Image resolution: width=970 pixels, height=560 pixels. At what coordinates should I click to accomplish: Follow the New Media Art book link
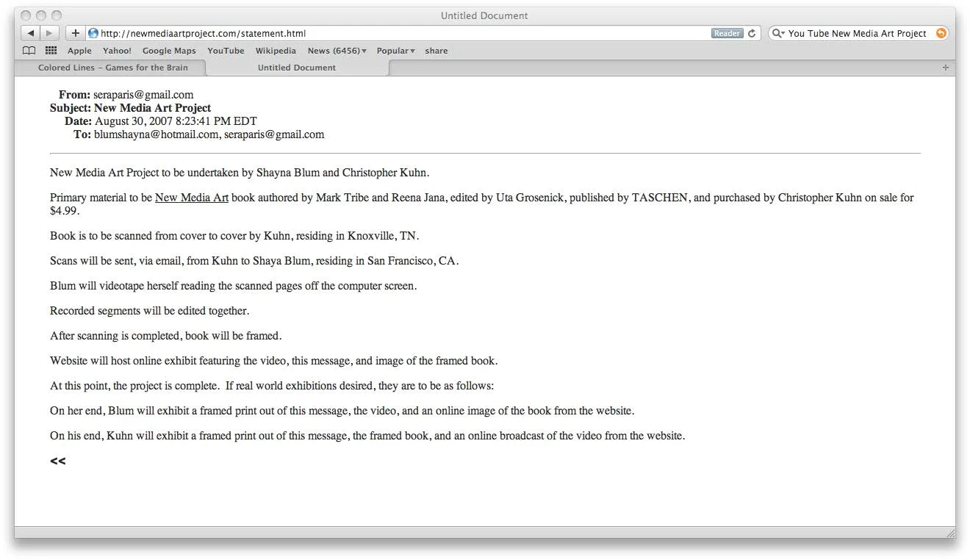pyautogui.click(x=192, y=198)
